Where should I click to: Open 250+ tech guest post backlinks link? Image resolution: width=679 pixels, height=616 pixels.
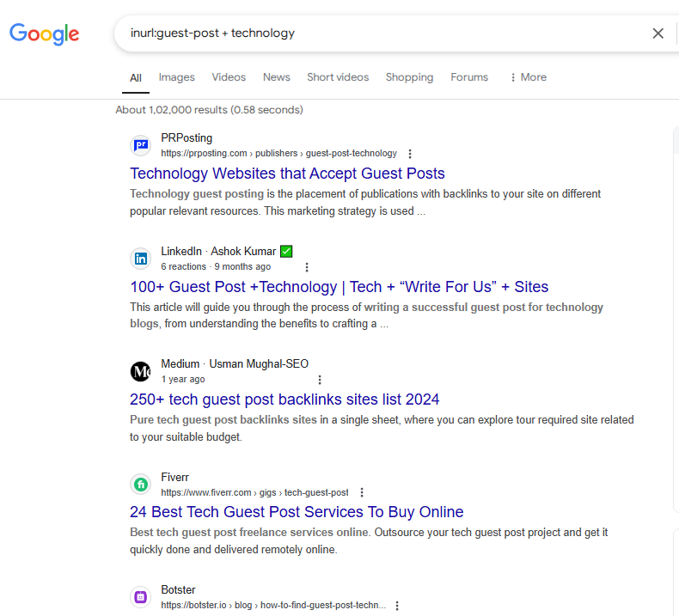284,399
